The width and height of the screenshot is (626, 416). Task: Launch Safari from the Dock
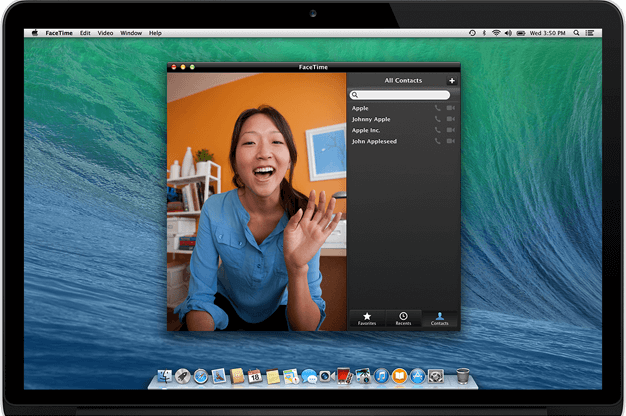click(201, 376)
